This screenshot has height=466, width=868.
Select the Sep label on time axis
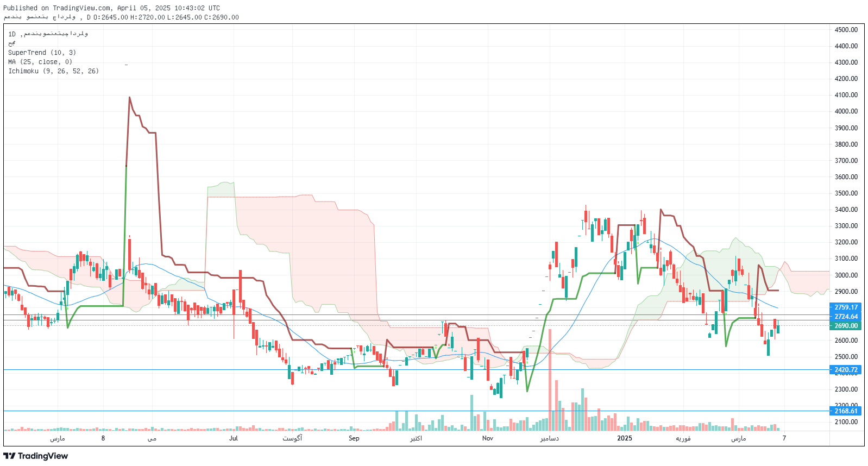(x=354, y=438)
